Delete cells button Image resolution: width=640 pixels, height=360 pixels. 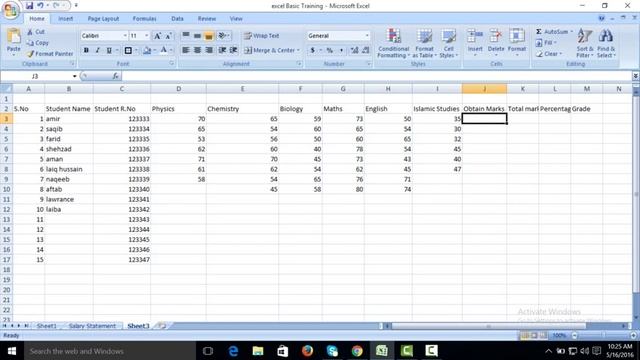pyautogui.click(x=496, y=42)
